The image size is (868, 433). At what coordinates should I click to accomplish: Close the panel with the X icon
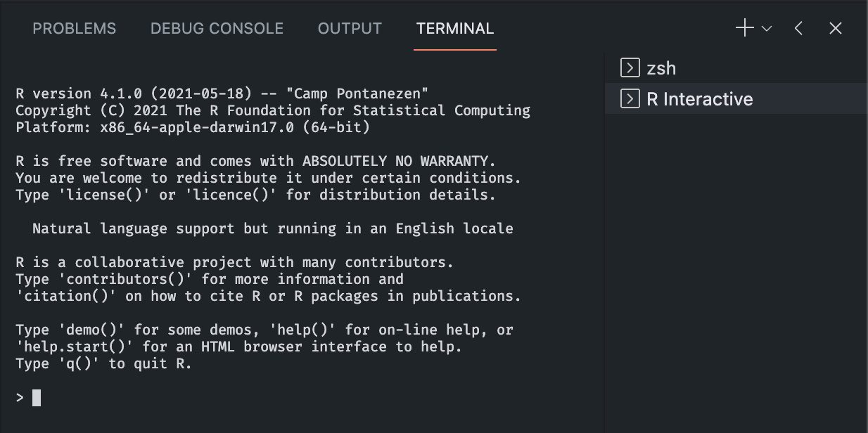836,28
